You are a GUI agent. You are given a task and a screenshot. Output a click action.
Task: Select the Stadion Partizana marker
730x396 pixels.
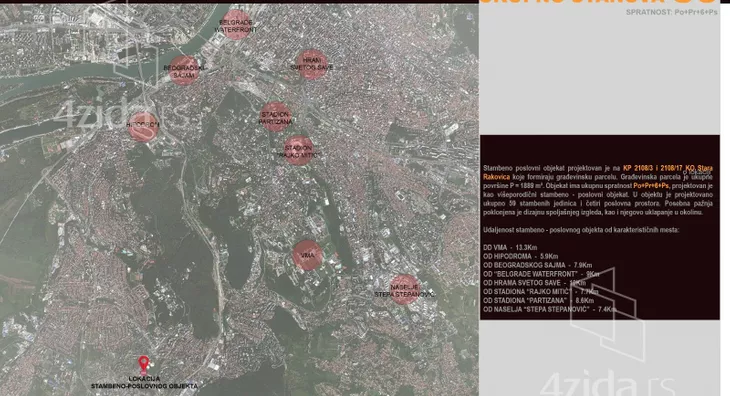pos(276,117)
